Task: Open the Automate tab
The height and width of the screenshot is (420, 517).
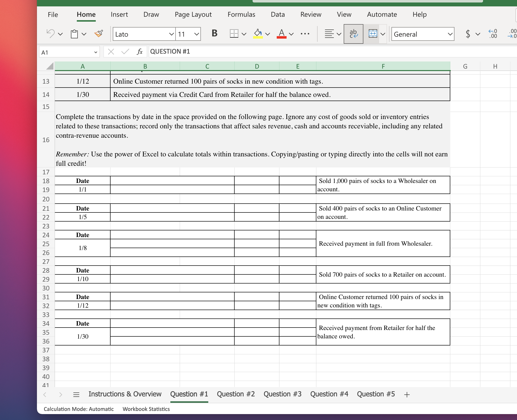Action: (x=382, y=15)
